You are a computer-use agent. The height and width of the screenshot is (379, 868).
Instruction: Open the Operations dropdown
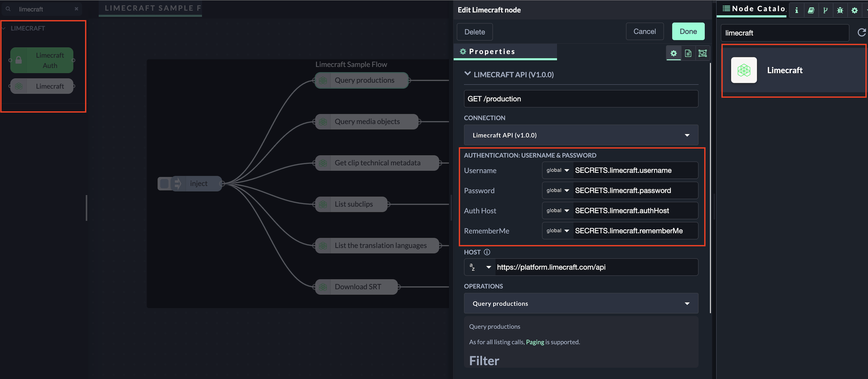(x=581, y=303)
